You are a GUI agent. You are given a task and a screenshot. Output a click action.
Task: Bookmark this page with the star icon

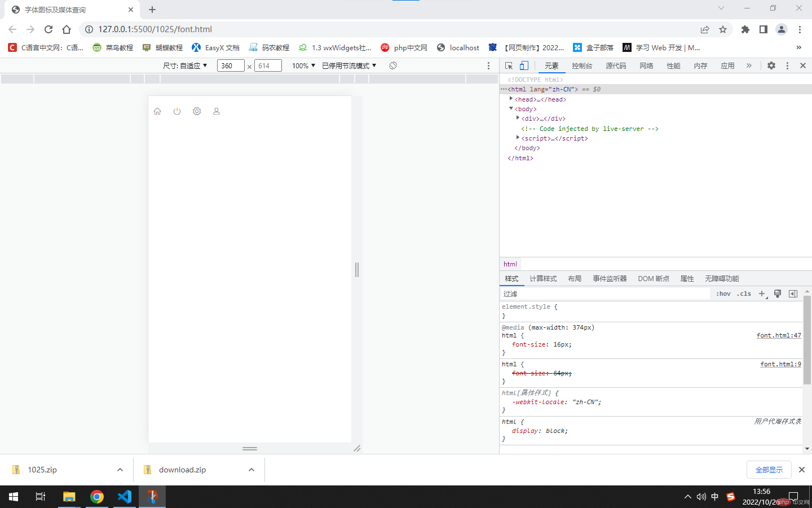[x=723, y=29]
